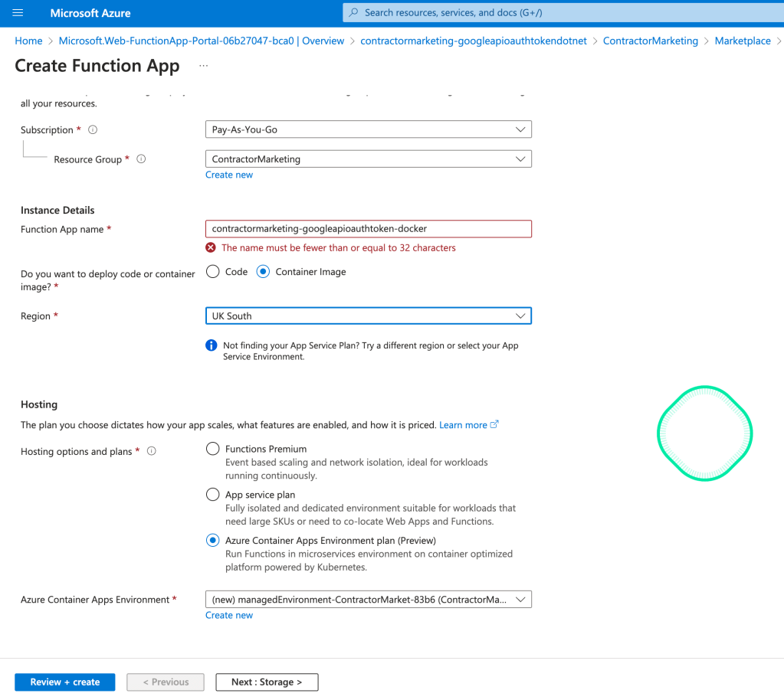This screenshot has width=784, height=700.
Task: Open Microsoft.Web-FunctionApp-Portal Overview breadcrumb
Action: pyautogui.click(x=202, y=41)
